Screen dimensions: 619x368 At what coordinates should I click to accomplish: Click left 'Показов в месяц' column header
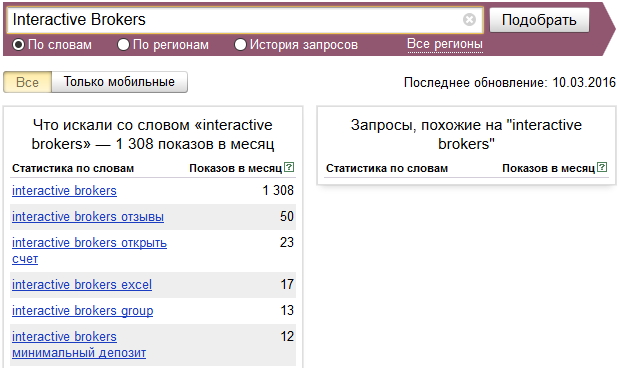click(x=236, y=168)
